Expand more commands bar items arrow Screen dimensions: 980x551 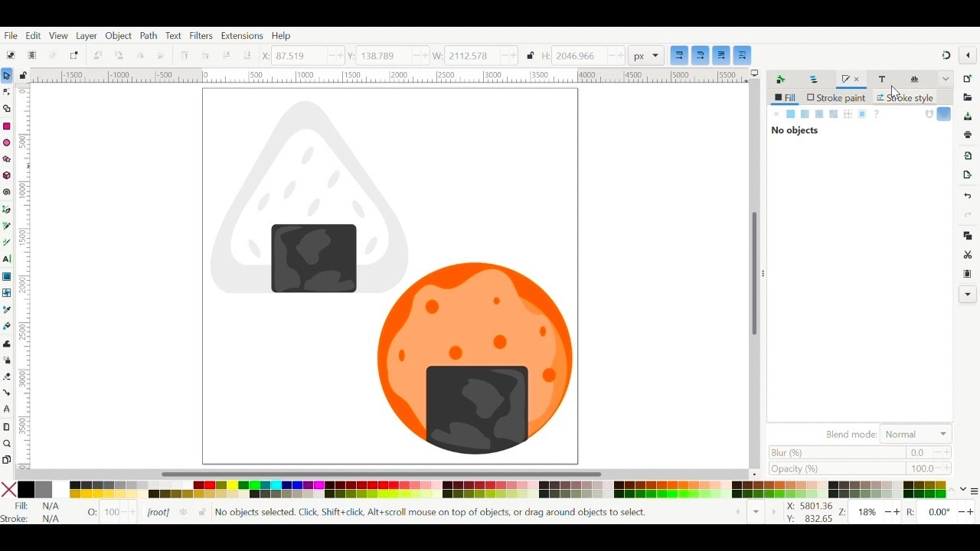pos(968,295)
